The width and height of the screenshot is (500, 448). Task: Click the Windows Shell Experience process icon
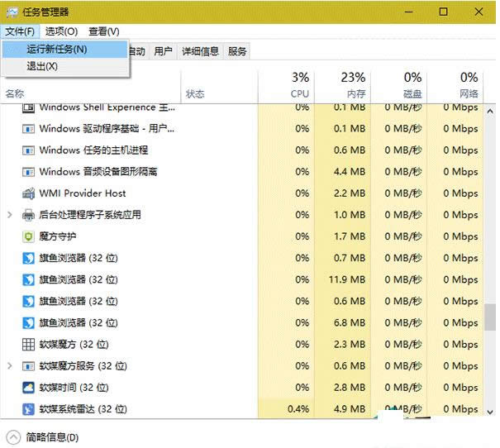[28, 107]
